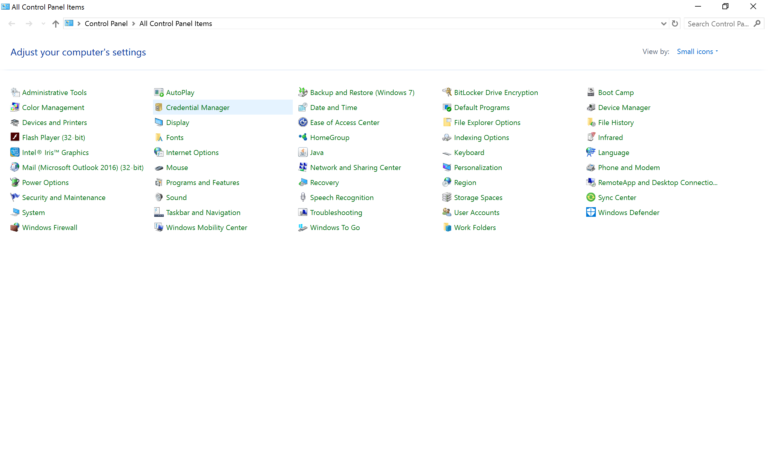Open the recent locations dropdown arrow
Viewport: 768px width, 456px height.
[x=43, y=24]
